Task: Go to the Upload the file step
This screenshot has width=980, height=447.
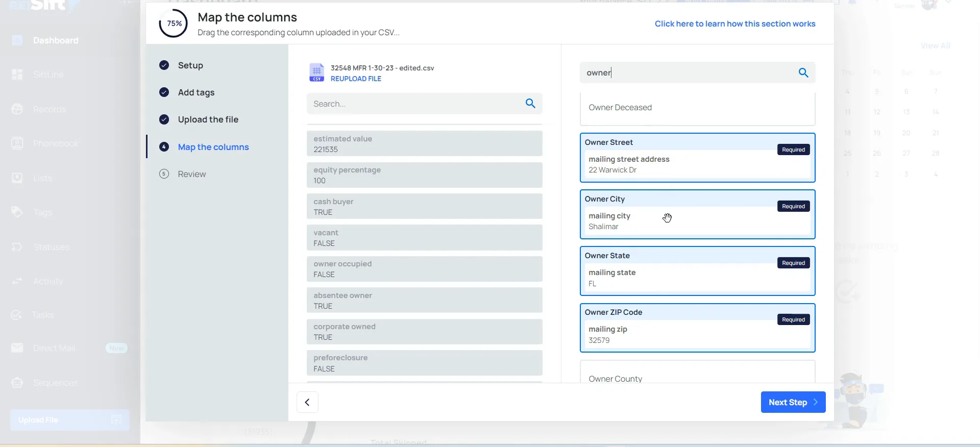Action: 208,119
